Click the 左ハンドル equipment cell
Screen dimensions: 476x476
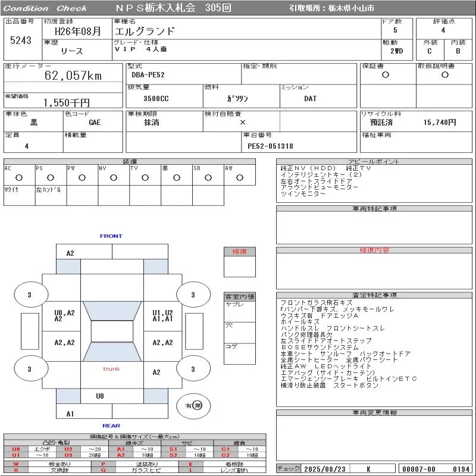(51, 196)
